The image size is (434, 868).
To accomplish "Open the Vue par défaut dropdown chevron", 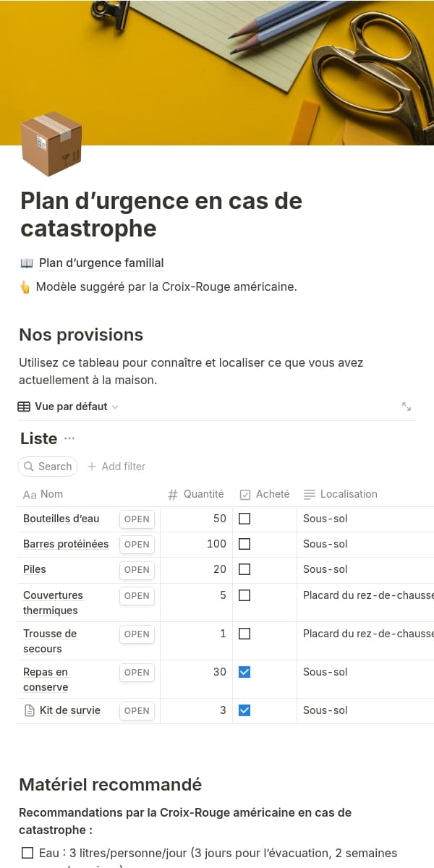I will [x=114, y=407].
